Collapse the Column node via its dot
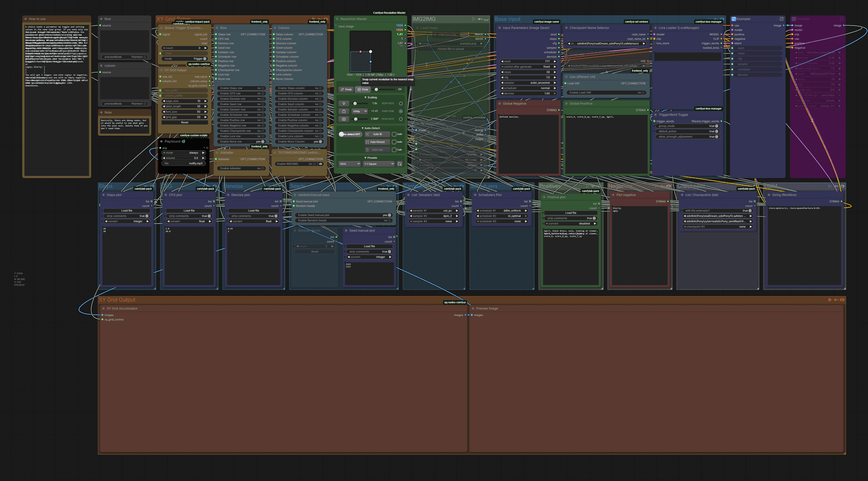This screenshot has width=868, height=481. click(274, 28)
